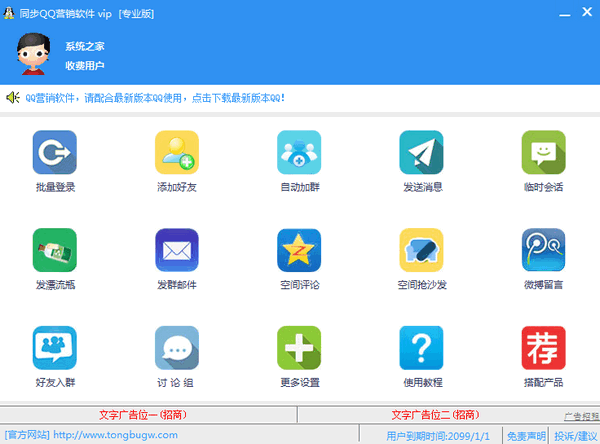Open the 批量登录 batch login icon

[x=55, y=152]
